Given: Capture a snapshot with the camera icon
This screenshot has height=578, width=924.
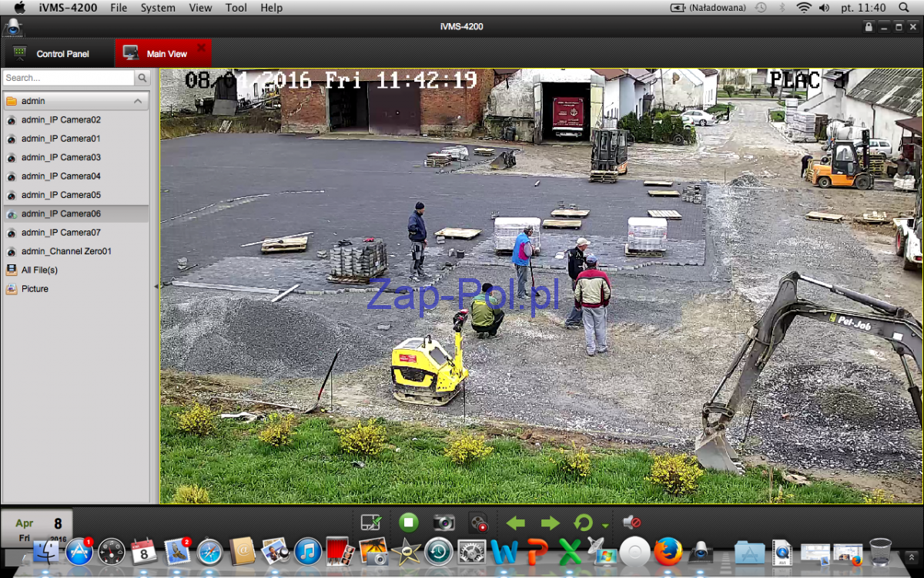Looking at the screenshot, I should [444, 523].
